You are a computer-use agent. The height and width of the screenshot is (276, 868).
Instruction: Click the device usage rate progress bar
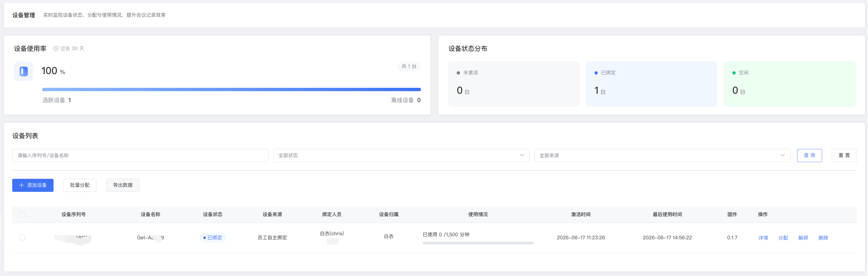click(x=232, y=90)
